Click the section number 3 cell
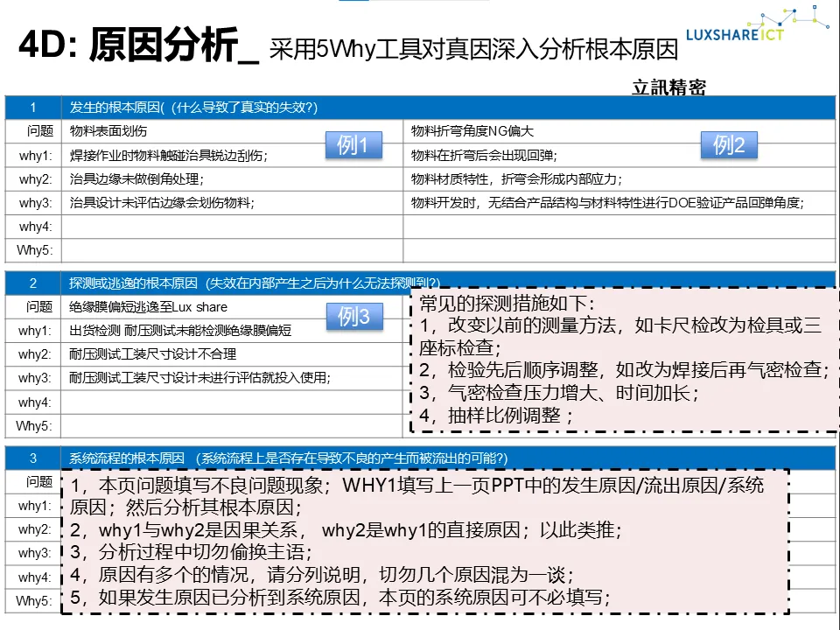The width and height of the screenshot is (840, 630). point(33,458)
